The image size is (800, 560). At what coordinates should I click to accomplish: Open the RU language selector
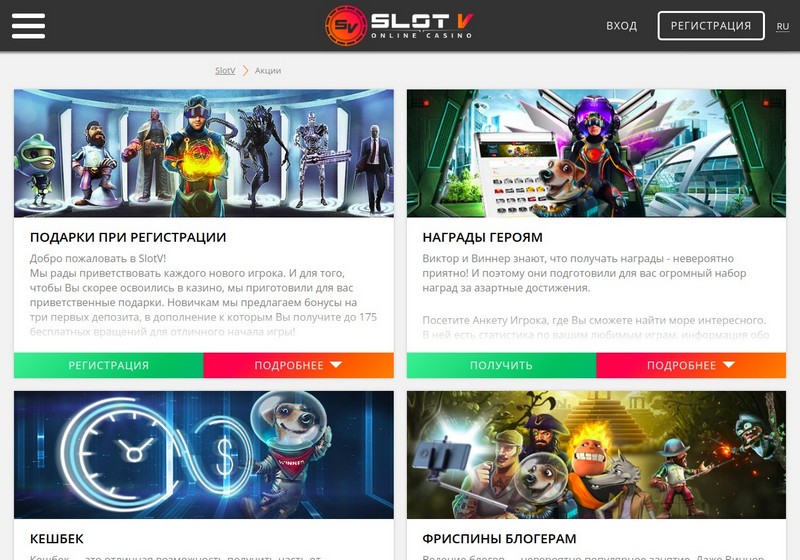[x=783, y=26]
